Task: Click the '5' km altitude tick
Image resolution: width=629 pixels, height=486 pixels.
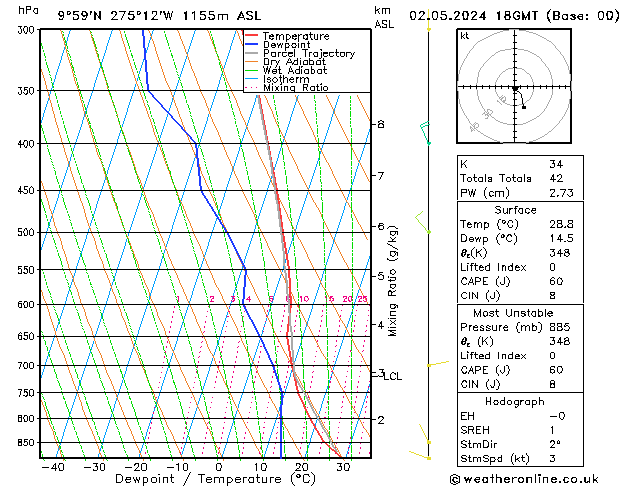Action: [381, 276]
